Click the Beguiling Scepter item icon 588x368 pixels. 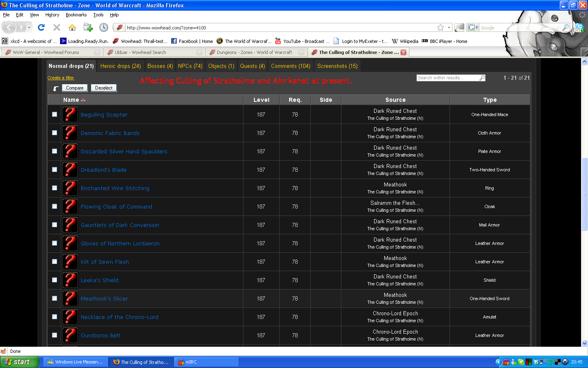click(x=70, y=114)
